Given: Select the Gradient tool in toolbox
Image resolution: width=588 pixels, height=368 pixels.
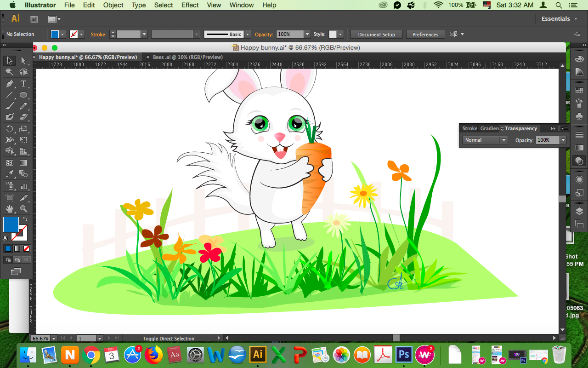Looking at the screenshot, I should [23, 163].
